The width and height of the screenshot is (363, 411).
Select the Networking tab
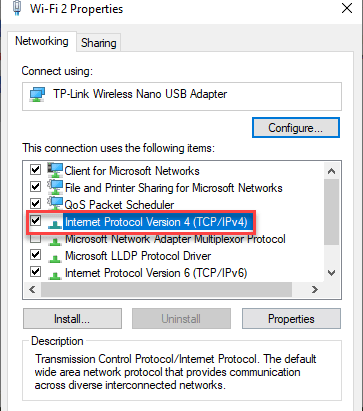(42, 41)
